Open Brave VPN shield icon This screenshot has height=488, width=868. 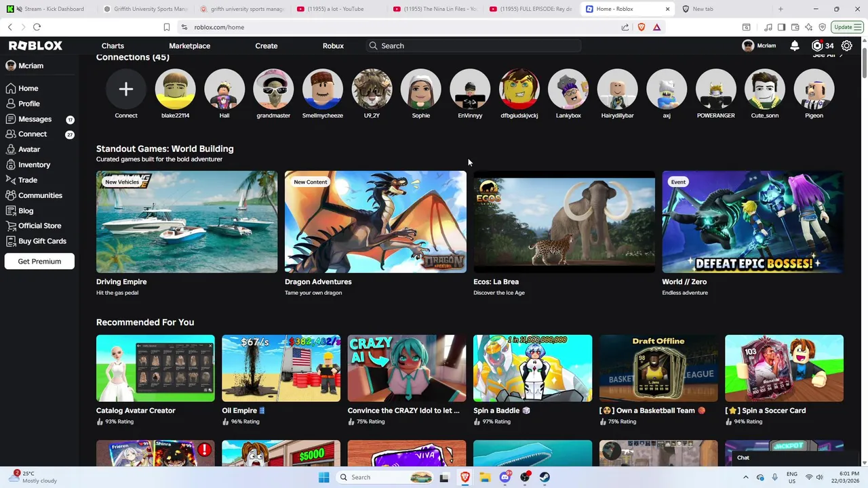coord(822,27)
